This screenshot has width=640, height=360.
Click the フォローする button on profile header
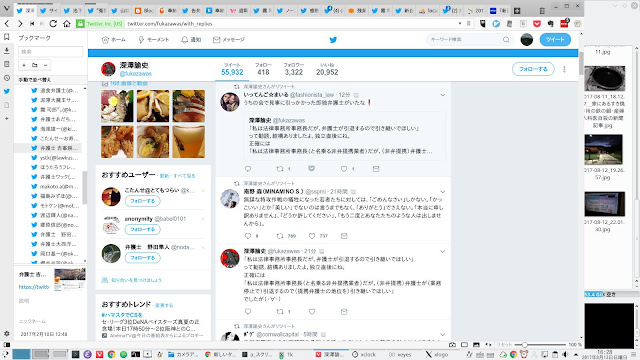[x=533, y=69]
